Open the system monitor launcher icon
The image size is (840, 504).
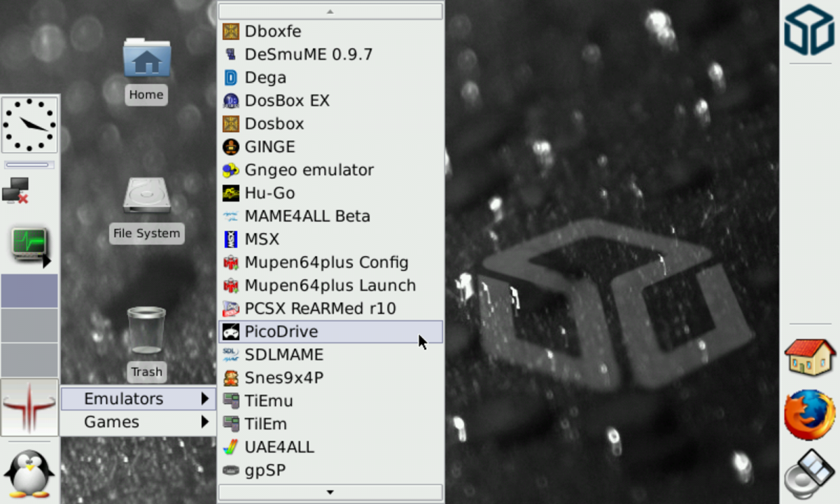[29, 245]
